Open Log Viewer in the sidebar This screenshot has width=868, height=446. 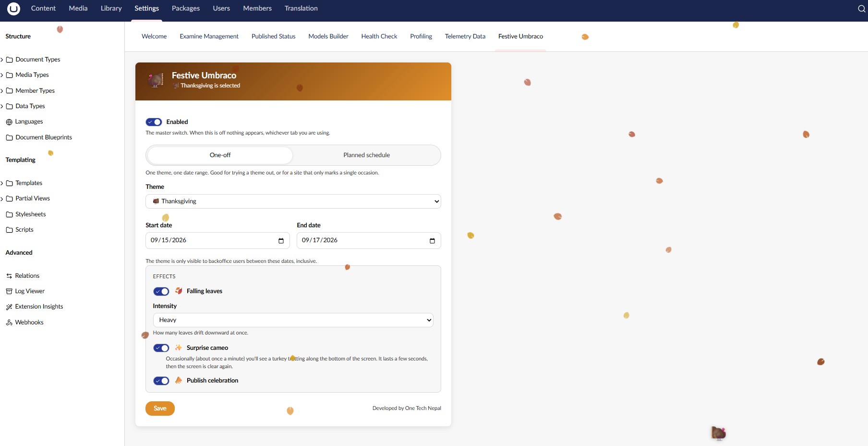click(x=30, y=291)
